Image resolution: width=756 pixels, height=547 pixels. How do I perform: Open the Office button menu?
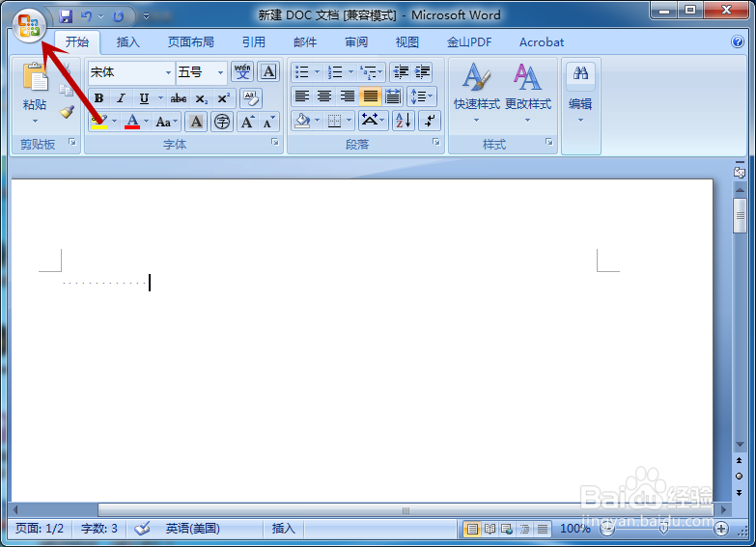pyautogui.click(x=29, y=25)
